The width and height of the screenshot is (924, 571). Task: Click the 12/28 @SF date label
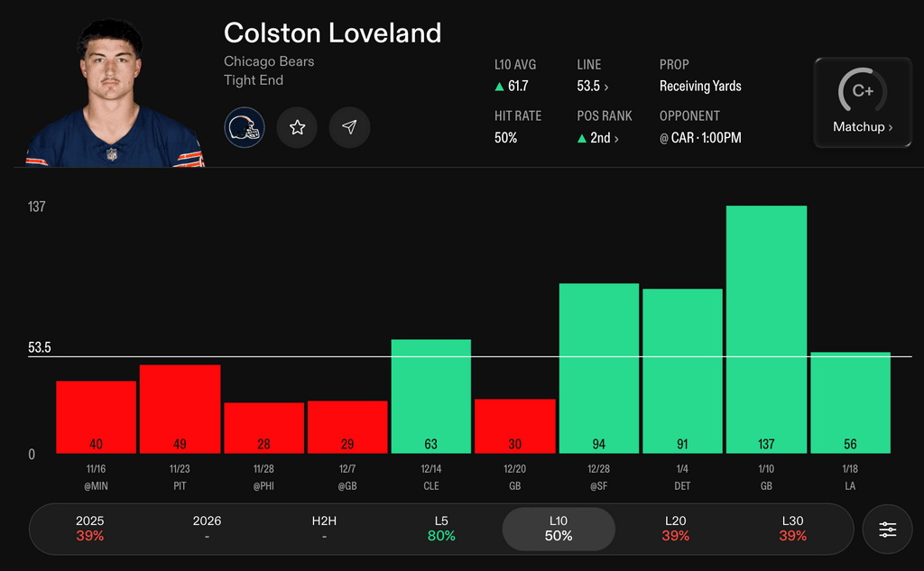599,477
